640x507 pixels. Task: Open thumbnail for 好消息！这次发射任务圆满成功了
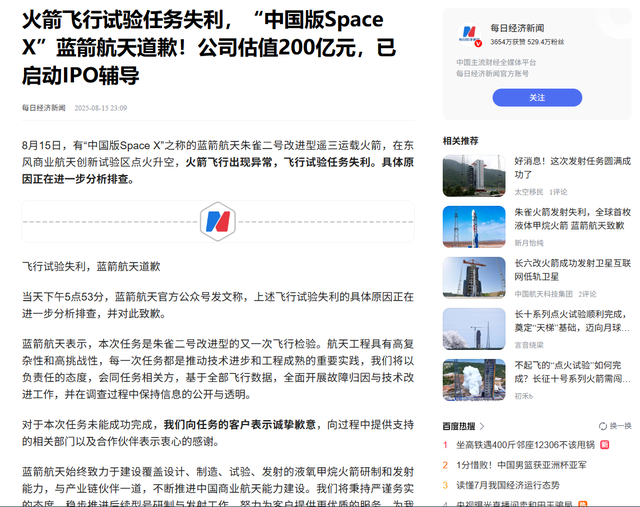point(474,176)
